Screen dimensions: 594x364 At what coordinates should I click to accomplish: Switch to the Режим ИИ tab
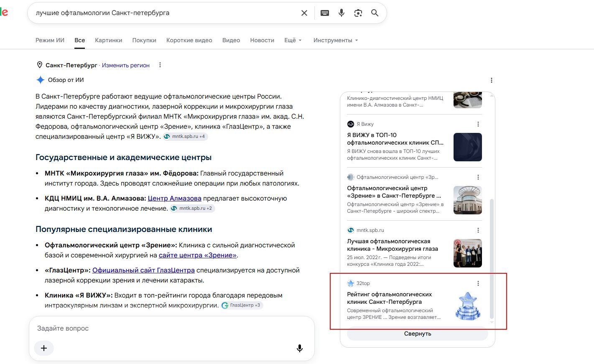(x=50, y=40)
